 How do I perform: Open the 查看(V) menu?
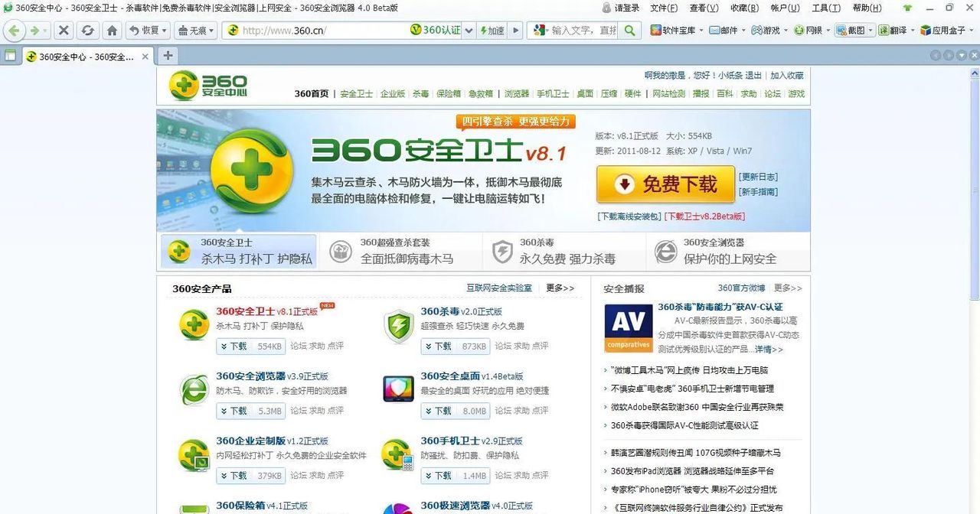pos(704,8)
